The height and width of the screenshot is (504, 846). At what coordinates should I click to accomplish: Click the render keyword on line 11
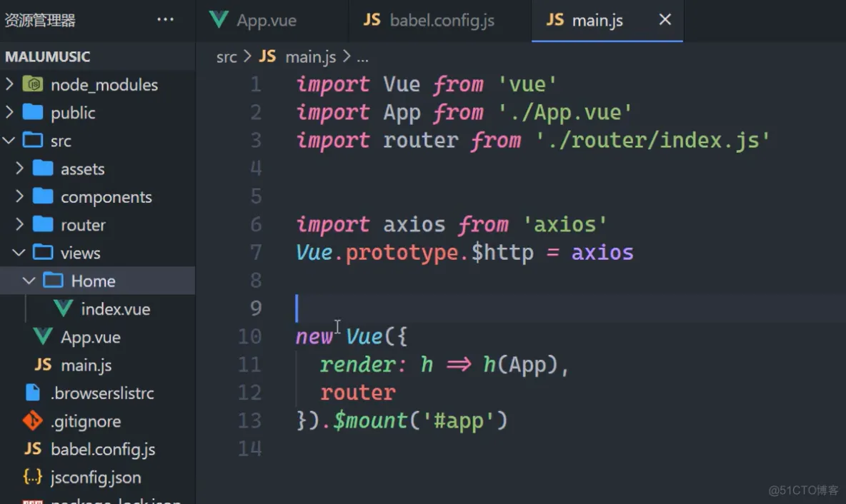(357, 364)
